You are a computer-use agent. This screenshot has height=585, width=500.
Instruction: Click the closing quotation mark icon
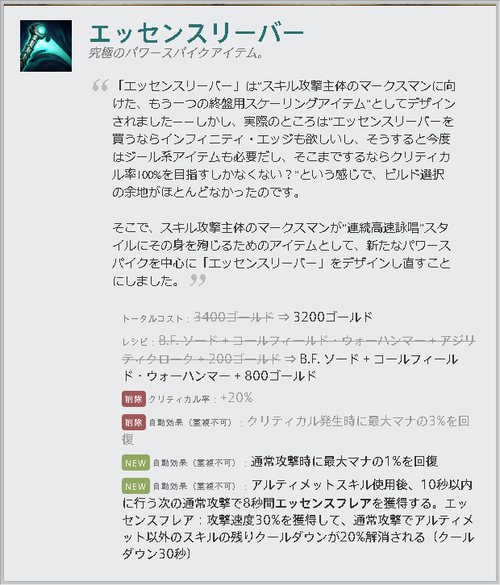pyautogui.click(x=198, y=280)
